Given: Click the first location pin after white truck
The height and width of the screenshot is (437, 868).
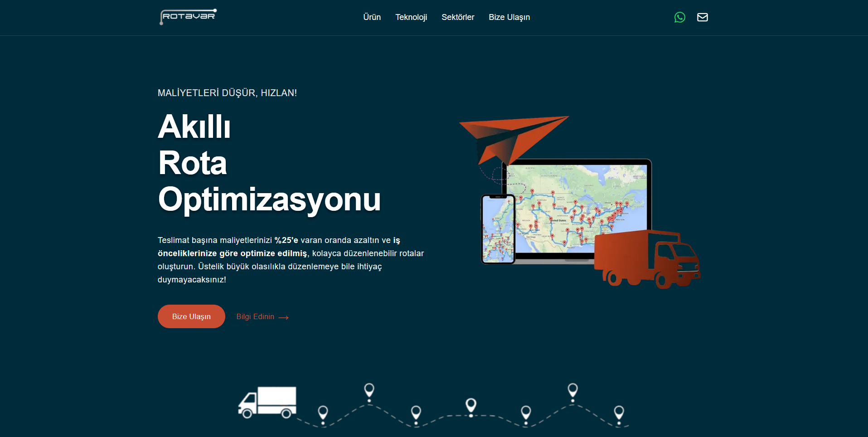Looking at the screenshot, I should [x=323, y=413].
